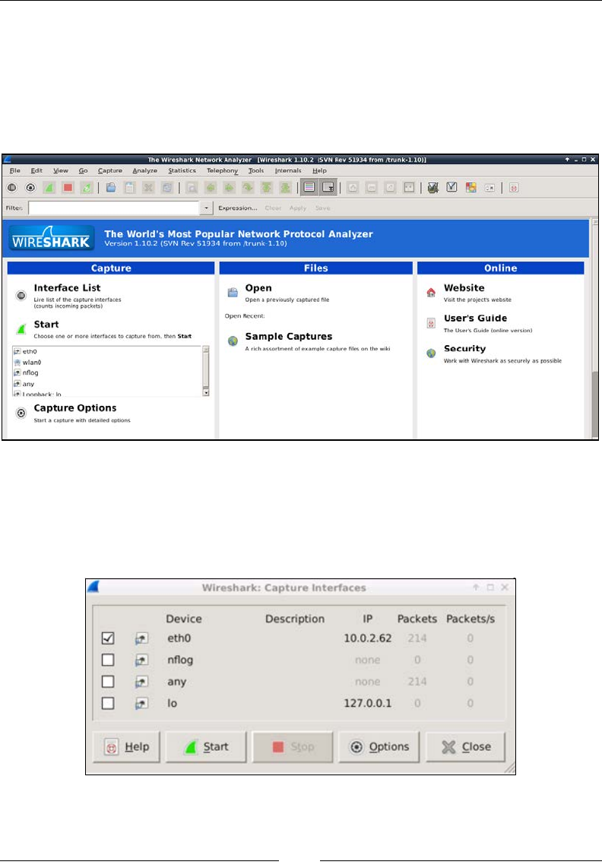Click the open capture file toolbar icon
This screenshot has width=602, height=868.
point(111,188)
